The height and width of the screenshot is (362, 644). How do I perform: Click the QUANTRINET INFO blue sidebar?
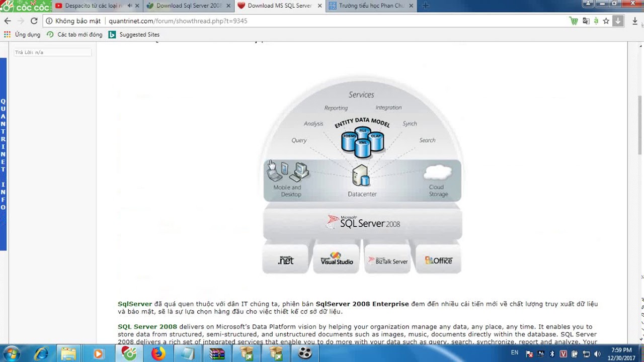click(x=3, y=154)
